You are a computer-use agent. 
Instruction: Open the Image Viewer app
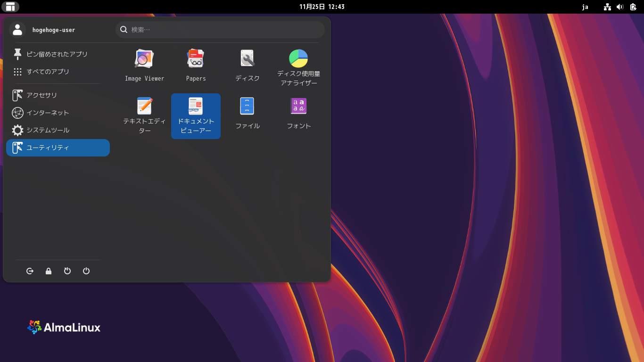tap(144, 66)
